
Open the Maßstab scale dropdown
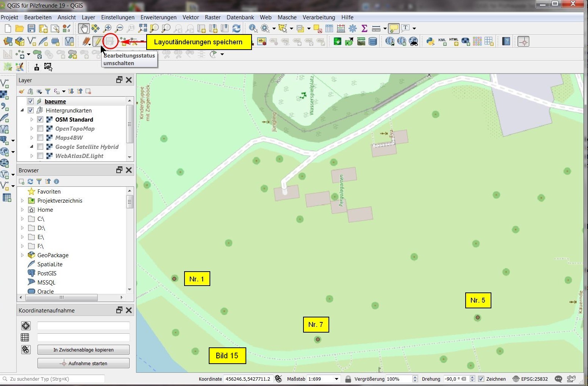click(x=336, y=379)
